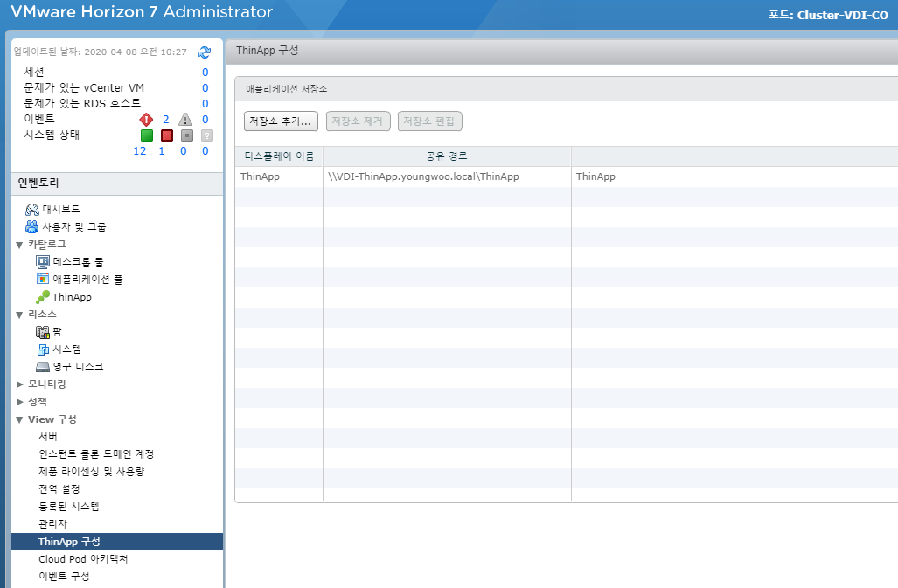The height and width of the screenshot is (588, 898).
Task: Open 서버 under View 구성
Action: point(48,437)
